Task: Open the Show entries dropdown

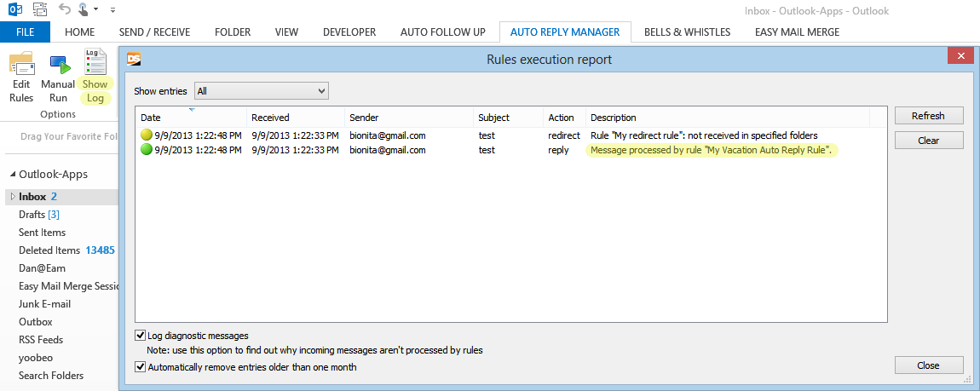Action: pyautogui.click(x=262, y=91)
